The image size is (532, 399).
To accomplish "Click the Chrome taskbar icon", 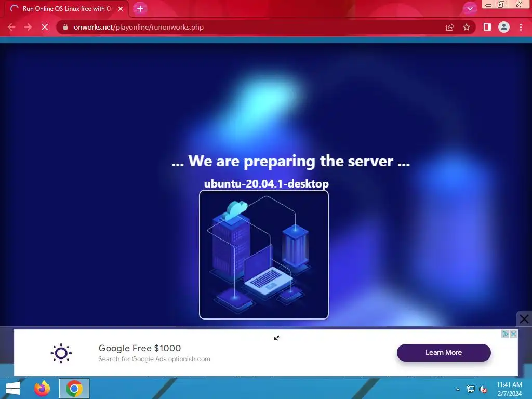I will (74, 389).
